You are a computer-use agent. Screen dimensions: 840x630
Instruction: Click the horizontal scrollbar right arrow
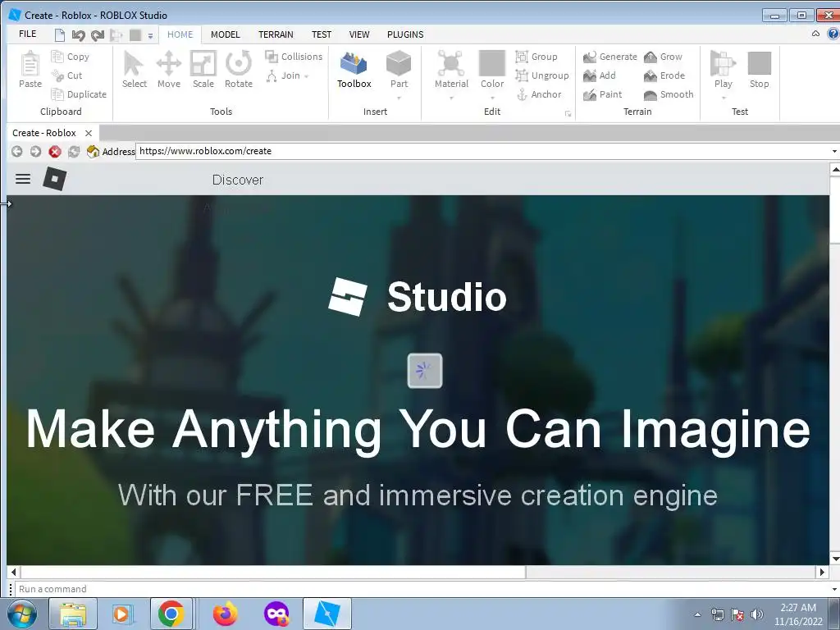click(822, 572)
